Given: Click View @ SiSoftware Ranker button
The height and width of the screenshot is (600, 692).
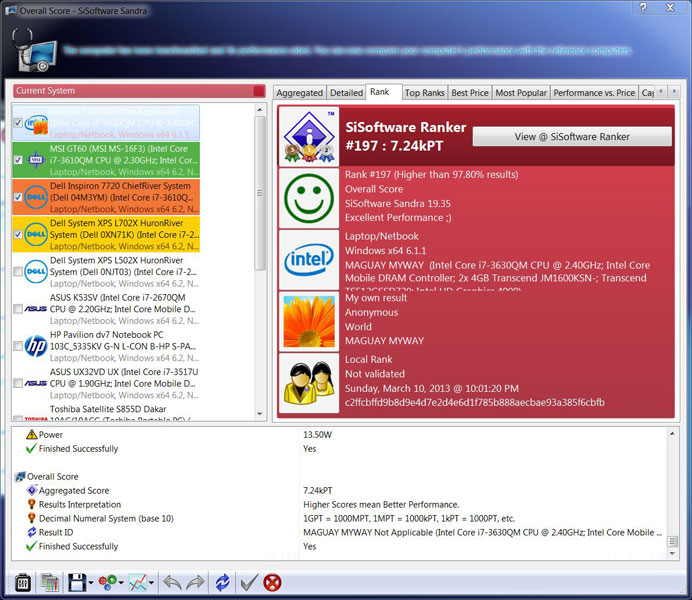Looking at the screenshot, I should [x=571, y=136].
